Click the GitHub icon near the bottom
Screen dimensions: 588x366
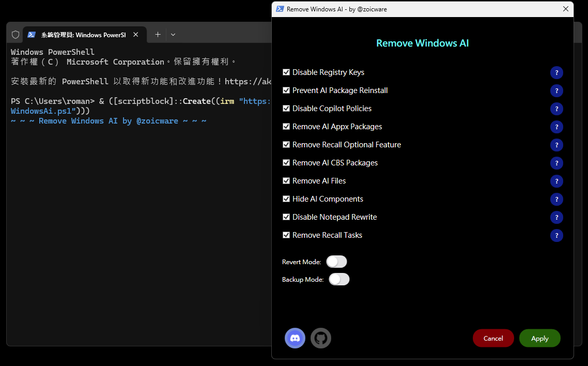click(320, 338)
